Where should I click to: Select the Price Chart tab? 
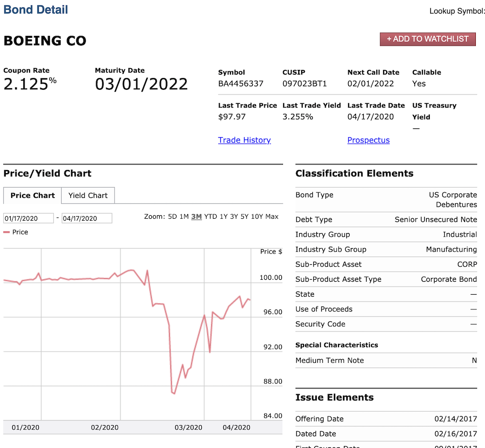(x=32, y=195)
